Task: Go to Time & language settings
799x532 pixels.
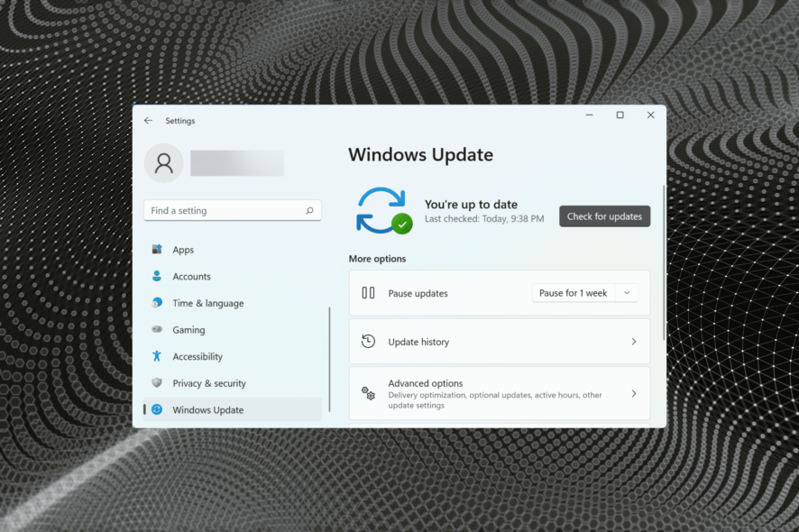Action: tap(233, 303)
